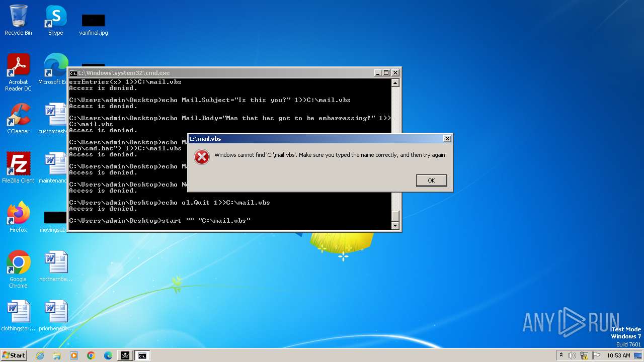Open the Recycle Bin desktop icon

(18, 20)
